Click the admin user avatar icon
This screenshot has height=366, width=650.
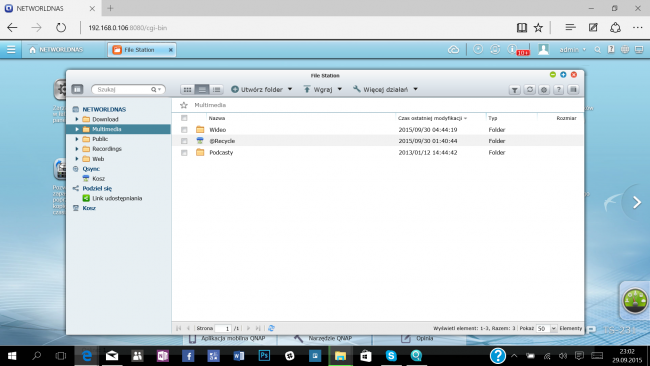click(543, 49)
